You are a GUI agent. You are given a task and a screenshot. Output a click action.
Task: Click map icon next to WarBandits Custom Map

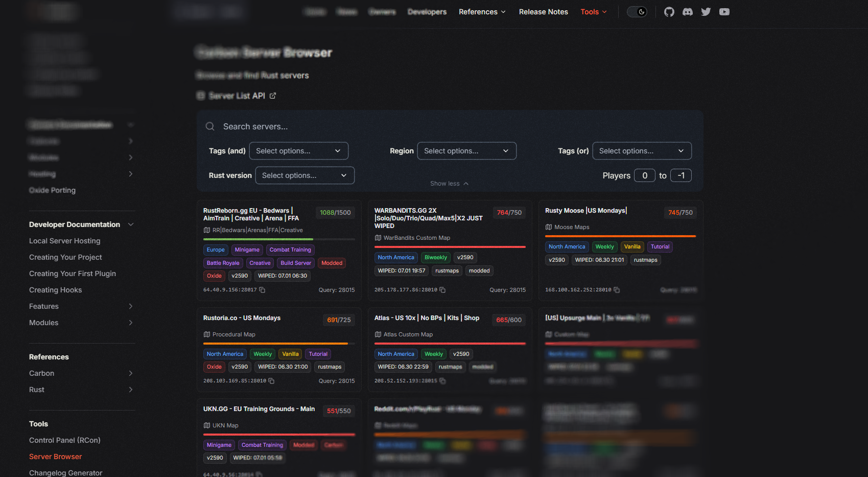(378, 238)
